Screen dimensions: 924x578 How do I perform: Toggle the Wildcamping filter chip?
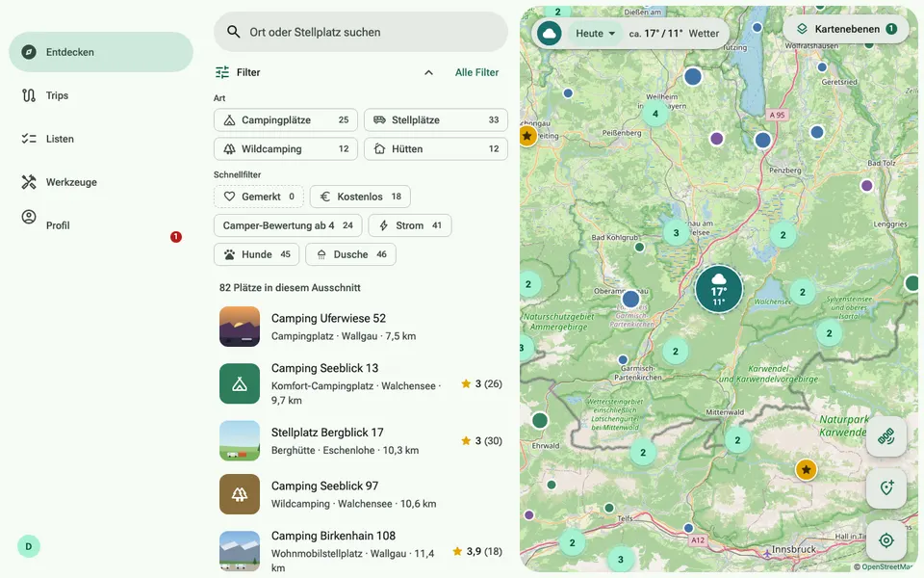(286, 148)
